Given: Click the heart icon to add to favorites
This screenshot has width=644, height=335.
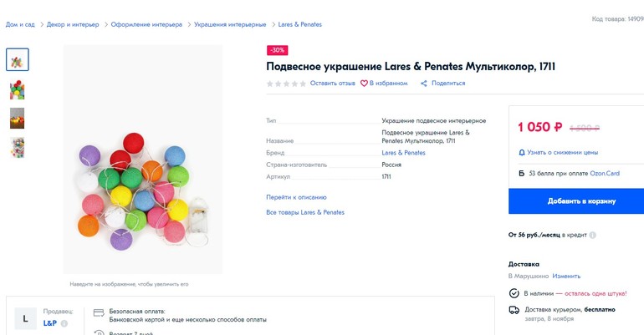Looking at the screenshot, I should click(x=365, y=84).
